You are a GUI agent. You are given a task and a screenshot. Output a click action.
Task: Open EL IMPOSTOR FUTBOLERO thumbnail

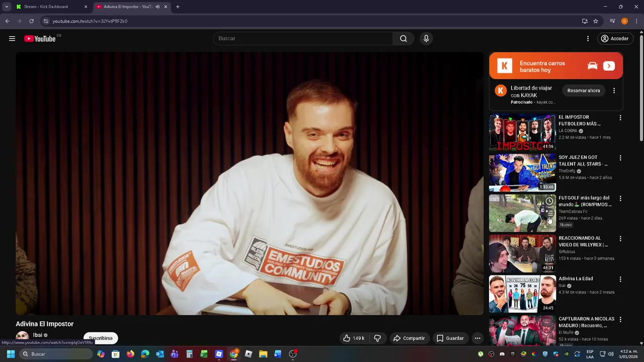pos(522,132)
